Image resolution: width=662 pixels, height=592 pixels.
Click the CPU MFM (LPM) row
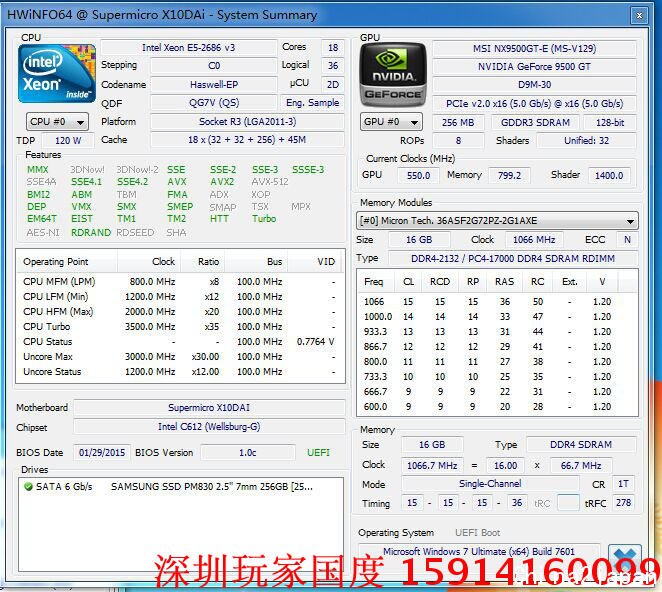click(x=181, y=282)
